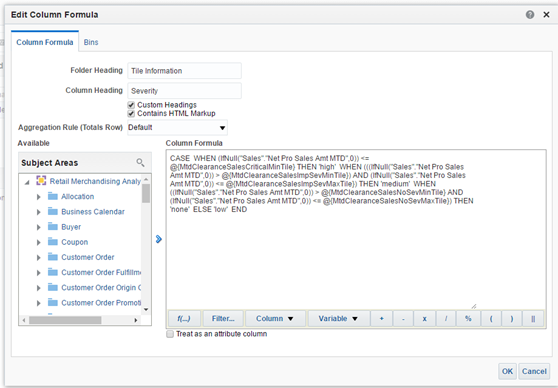Insert the close parenthesis
This screenshot has height=388, width=558.
(x=512, y=319)
